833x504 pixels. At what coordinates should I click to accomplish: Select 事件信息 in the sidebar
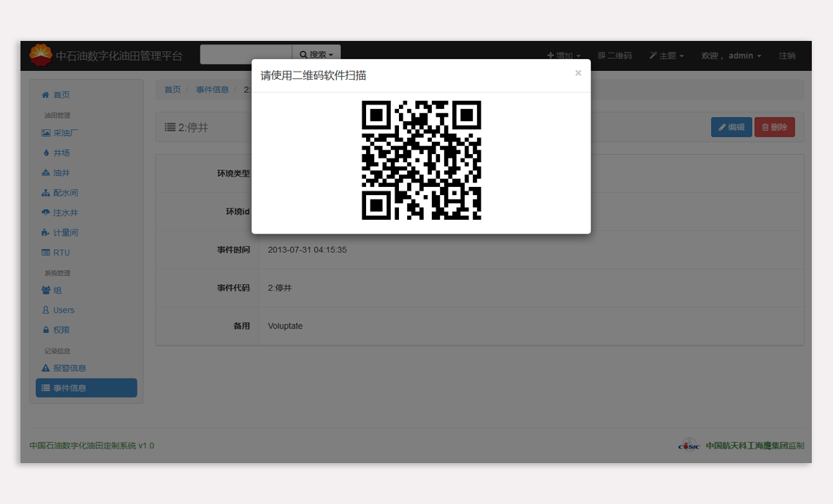pyautogui.click(x=86, y=388)
